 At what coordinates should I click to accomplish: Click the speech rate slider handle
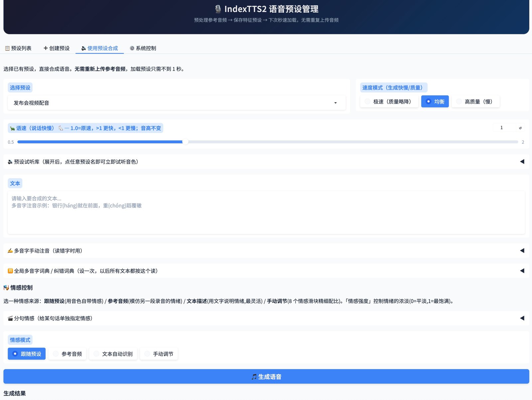(186, 142)
